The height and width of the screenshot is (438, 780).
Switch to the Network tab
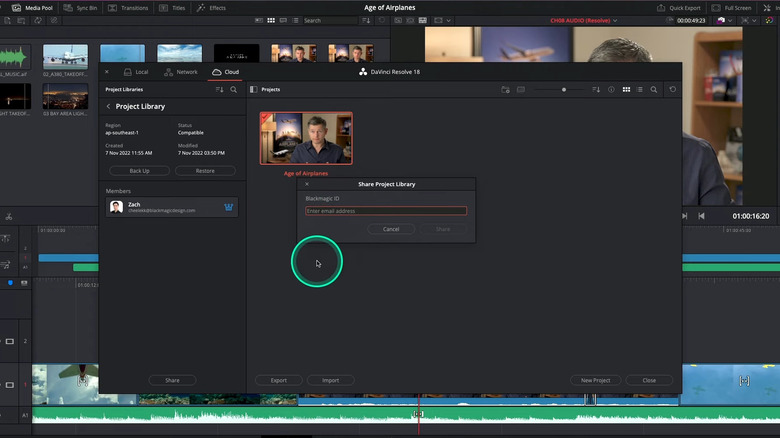tap(181, 72)
